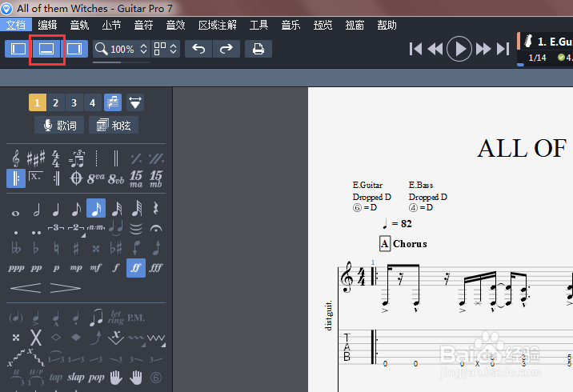Select voice 3
This screenshot has height=392, width=573.
pos(74,102)
